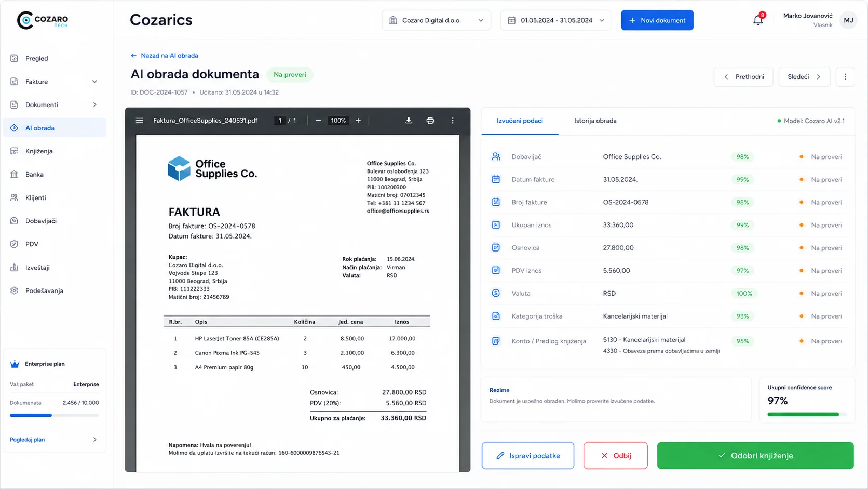Open Banka in the sidebar
868x489 pixels.
55,175
